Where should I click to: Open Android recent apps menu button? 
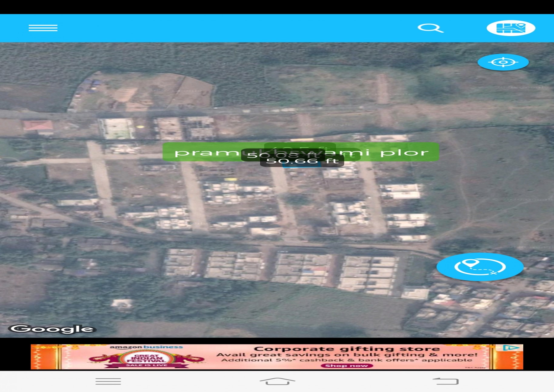coord(108,381)
